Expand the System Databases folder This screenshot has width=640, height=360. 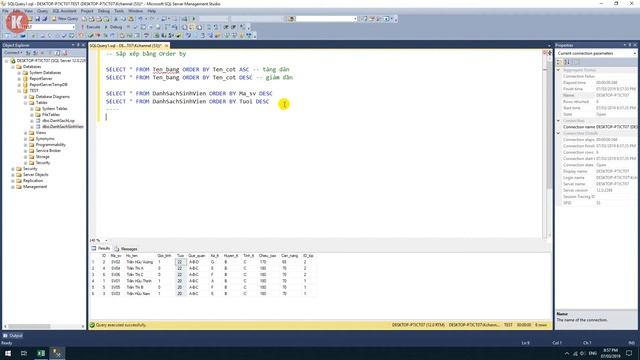pos(19,73)
